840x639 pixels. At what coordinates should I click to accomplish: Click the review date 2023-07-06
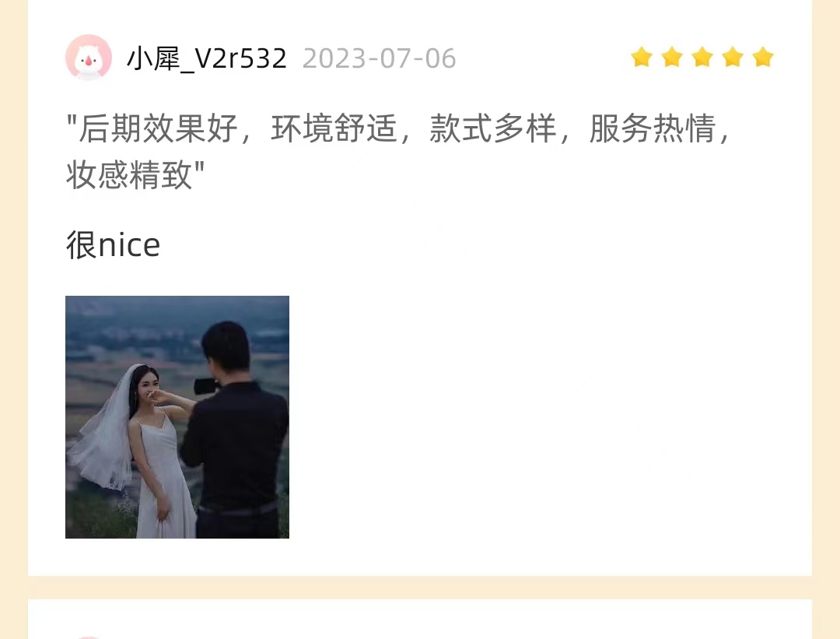(x=380, y=58)
